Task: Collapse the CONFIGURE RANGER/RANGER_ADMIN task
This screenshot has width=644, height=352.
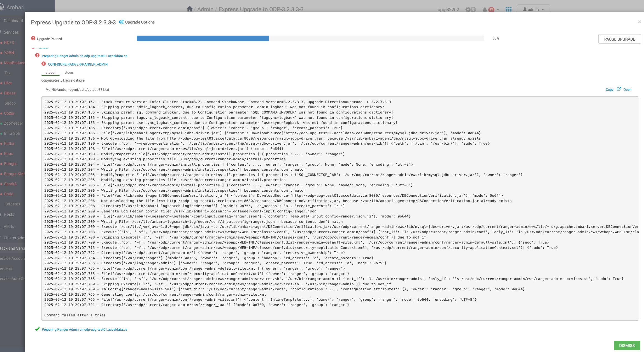Action: (x=78, y=64)
